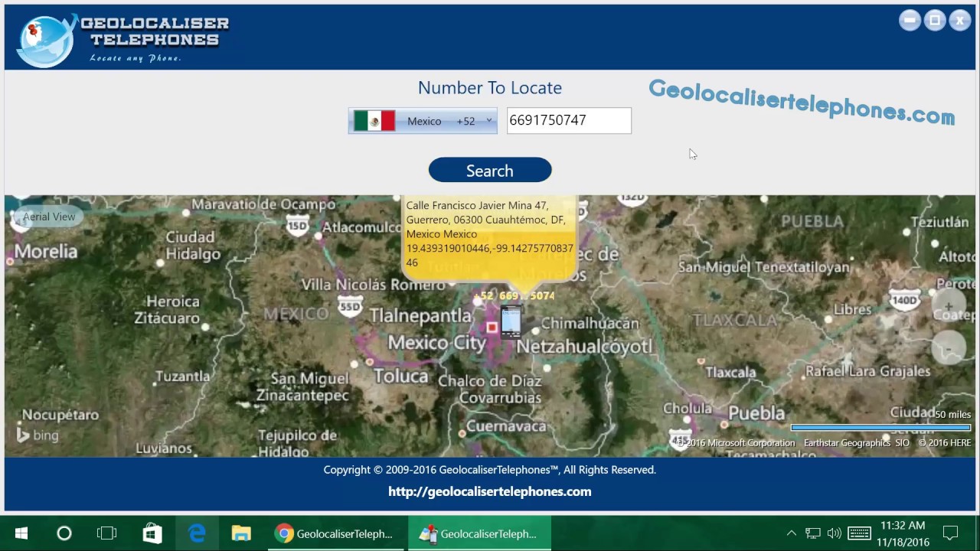Open the Mexico +52 country dropdown
980x551 pixels.
(423, 121)
